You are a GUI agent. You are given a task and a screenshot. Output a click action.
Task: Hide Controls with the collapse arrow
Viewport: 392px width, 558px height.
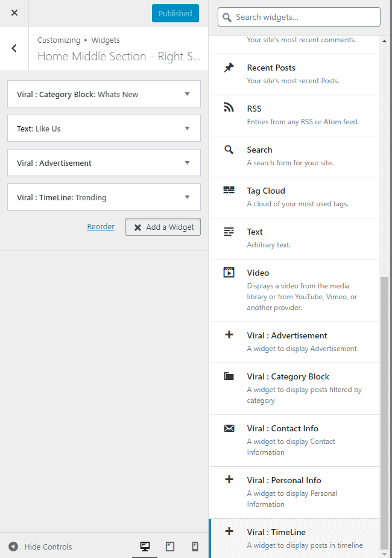13,547
